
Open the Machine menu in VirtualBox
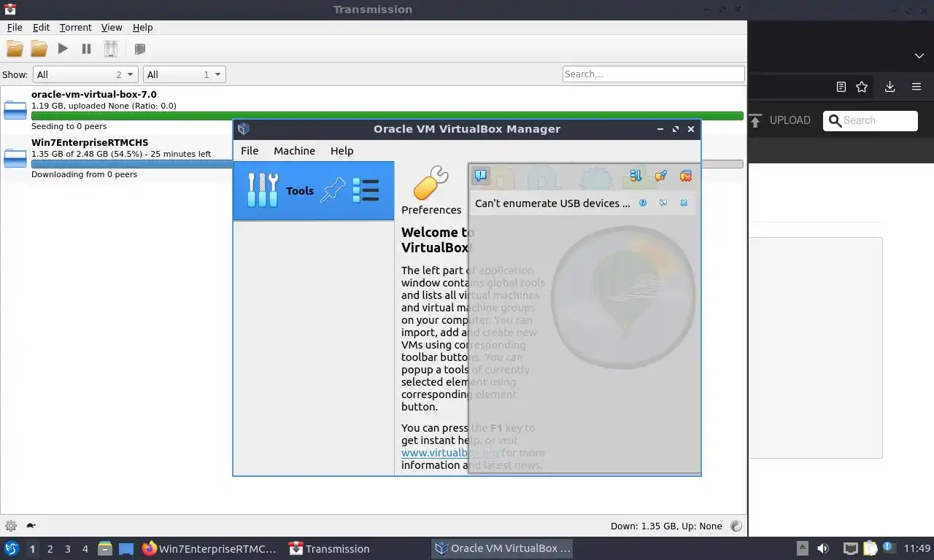294,151
